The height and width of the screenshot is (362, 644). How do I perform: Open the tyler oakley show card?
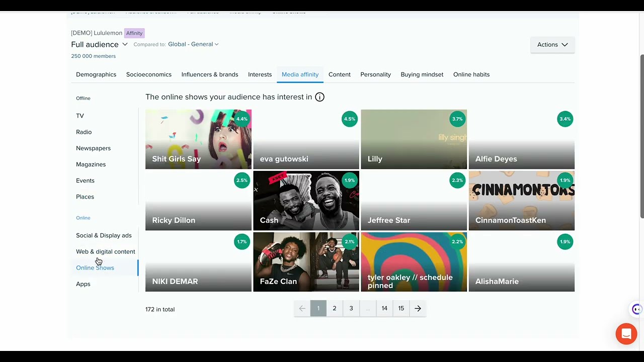(414, 262)
